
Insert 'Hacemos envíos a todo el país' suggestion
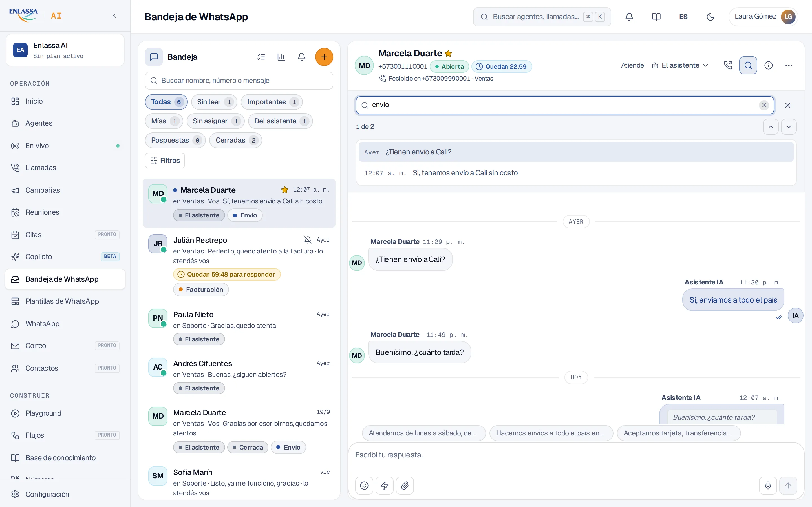(551, 433)
